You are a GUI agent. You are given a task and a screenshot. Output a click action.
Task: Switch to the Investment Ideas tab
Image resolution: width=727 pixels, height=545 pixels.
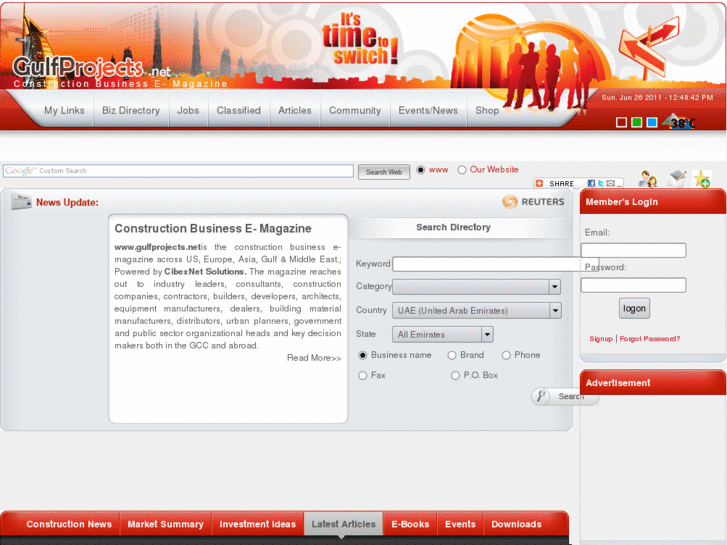pos(257,524)
